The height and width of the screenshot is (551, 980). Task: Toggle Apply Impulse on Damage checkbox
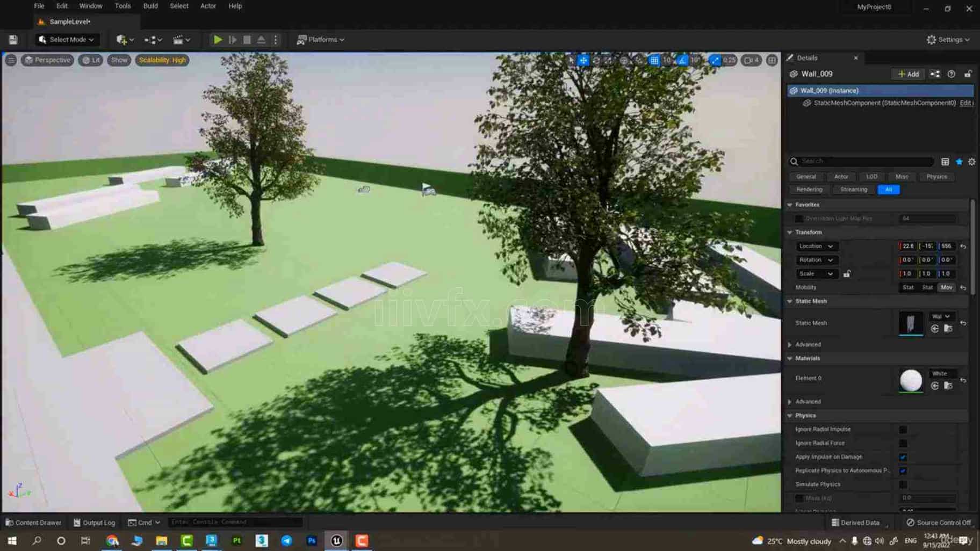[903, 457]
